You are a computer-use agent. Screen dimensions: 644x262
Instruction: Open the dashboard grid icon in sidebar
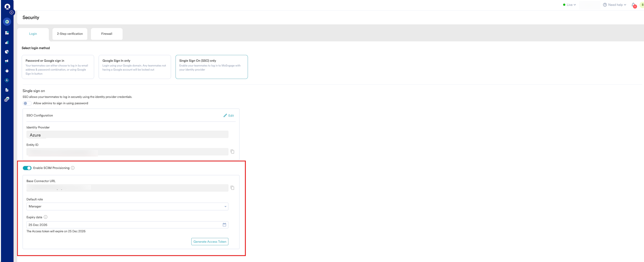(x=7, y=33)
